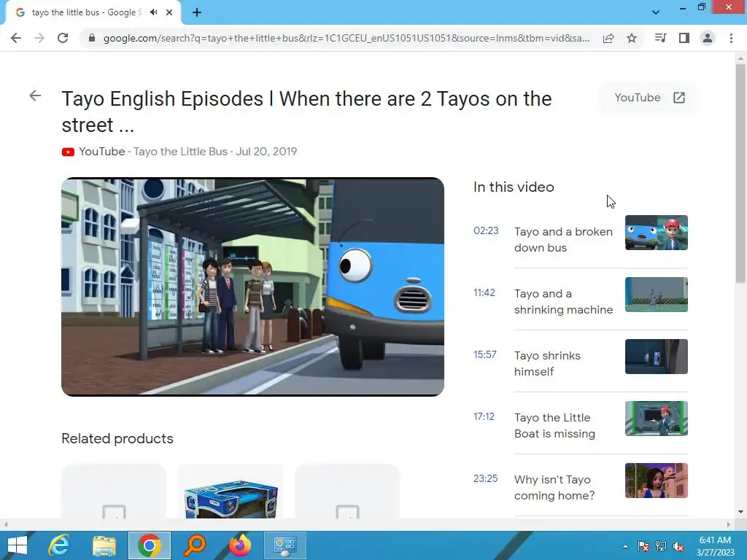Click the Action Center flag tray icon
Image resolution: width=747 pixels, height=560 pixels.
coord(643,546)
